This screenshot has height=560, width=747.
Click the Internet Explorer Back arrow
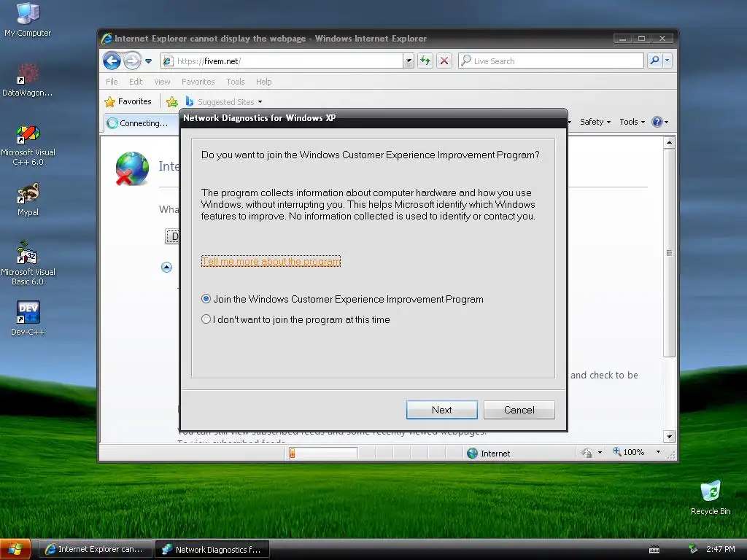coord(112,61)
